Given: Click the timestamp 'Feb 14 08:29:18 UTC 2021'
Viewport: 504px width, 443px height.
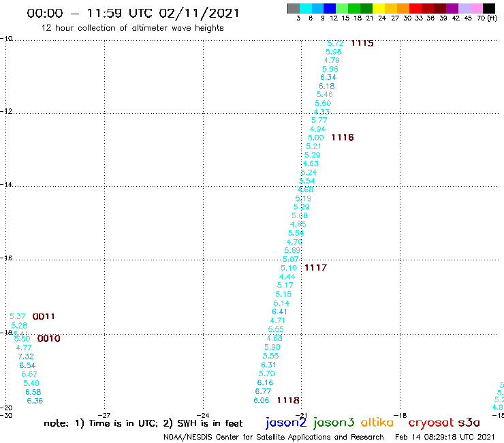Looking at the screenshot, I should pyautogui.click(x=445, y=437).
